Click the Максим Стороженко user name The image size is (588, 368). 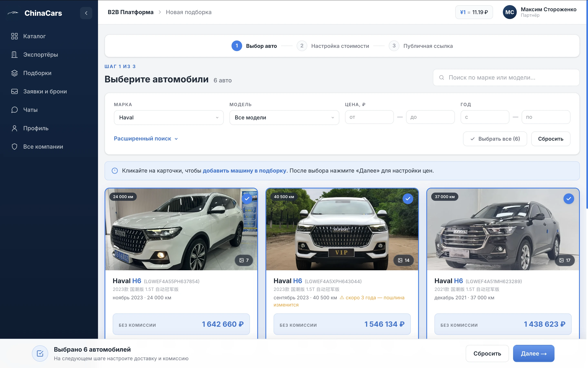tap(548, 9)
